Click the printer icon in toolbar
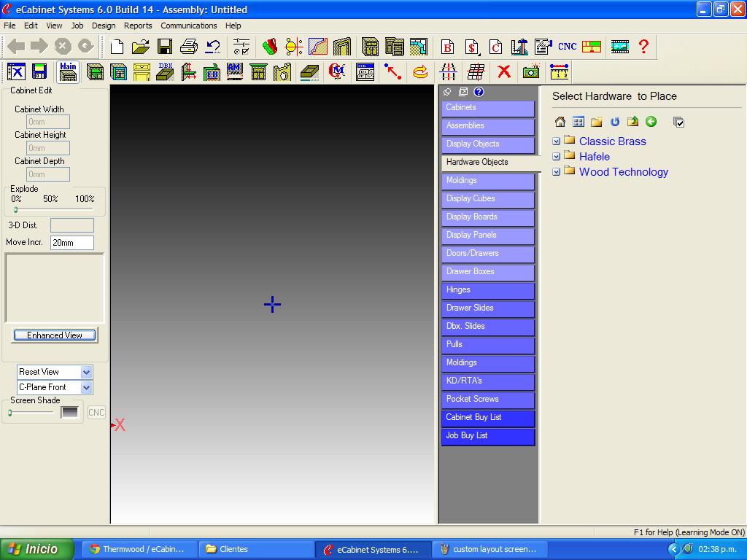Screen dimensions: 747x560 tap(188, 47)
